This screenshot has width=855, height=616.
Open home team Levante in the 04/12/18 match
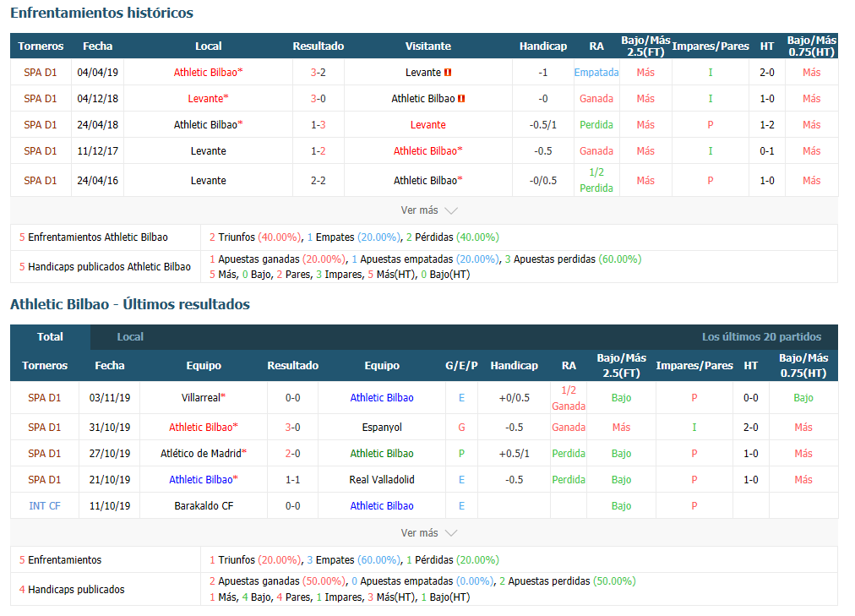[x=209, y=99]
